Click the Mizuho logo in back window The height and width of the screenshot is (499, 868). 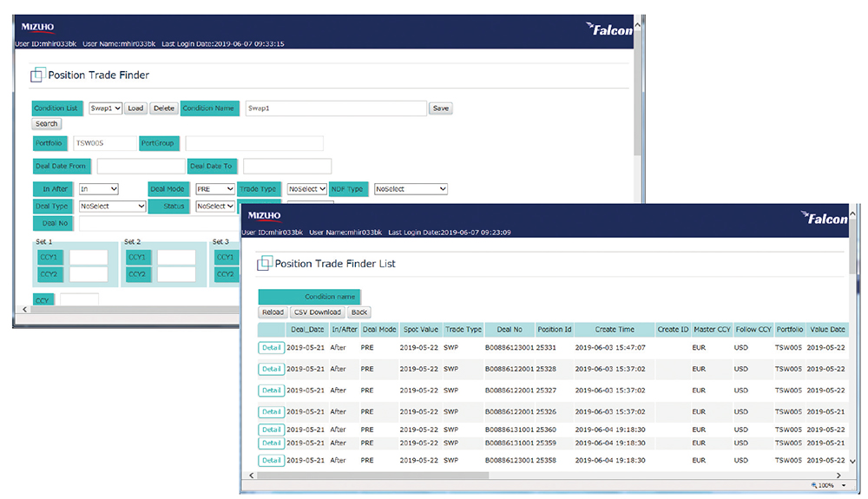[38, 28]
